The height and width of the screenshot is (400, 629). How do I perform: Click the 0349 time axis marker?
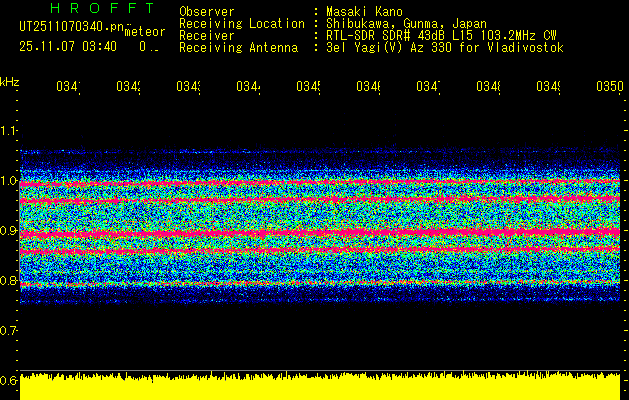point(549,86)
